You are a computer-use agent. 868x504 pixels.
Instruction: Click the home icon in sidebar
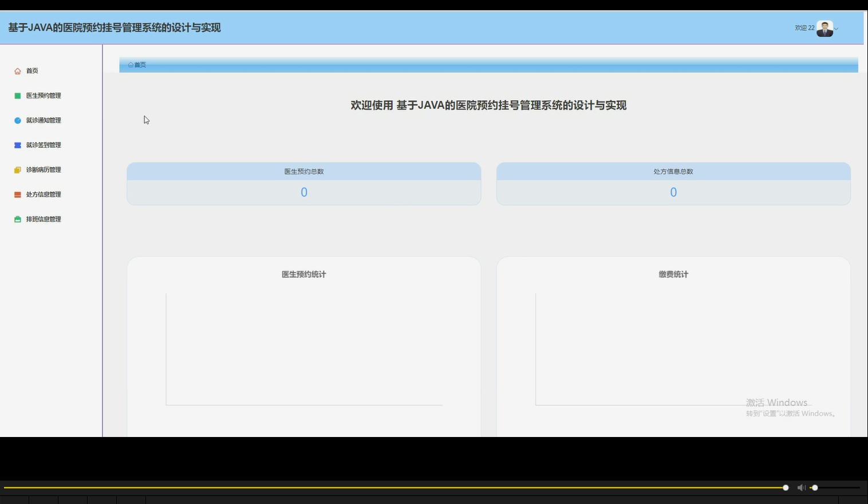pyautogui.click(x=18, y=71)
